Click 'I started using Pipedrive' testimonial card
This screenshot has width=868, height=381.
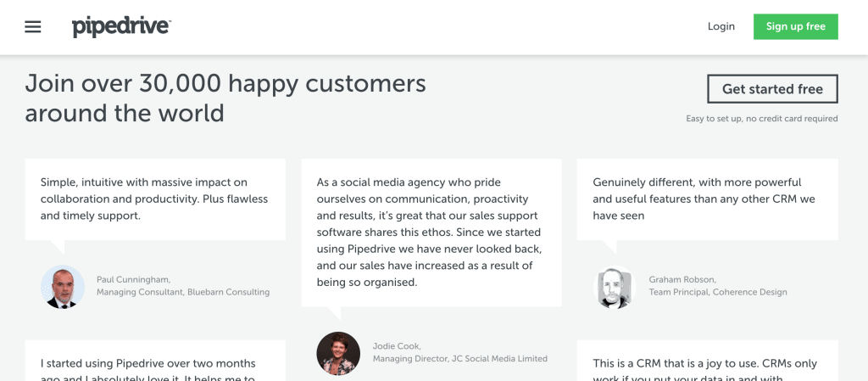click(x=155, y=361)
